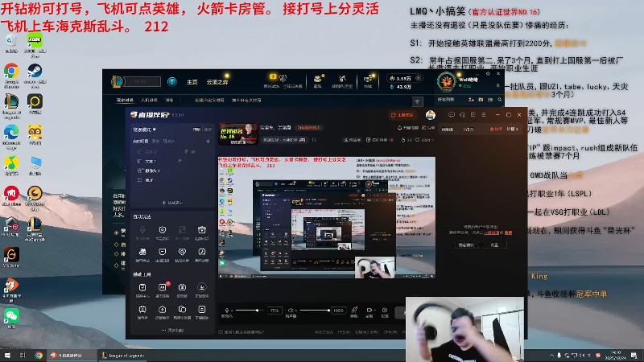Screen dimensions: 644x362
Task: Switch to 横屏 landscape layout option
Action: (196, 130)
